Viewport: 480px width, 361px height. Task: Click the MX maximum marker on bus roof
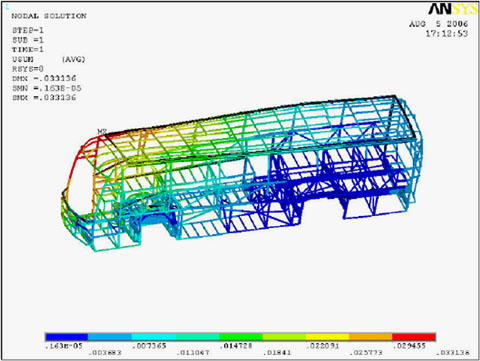(x=102, y=132)
